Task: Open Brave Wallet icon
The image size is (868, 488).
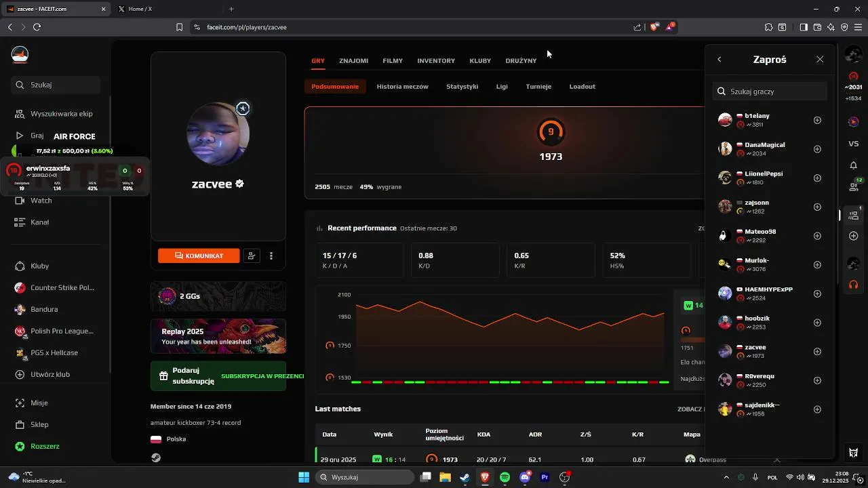Action: (817, 27)
